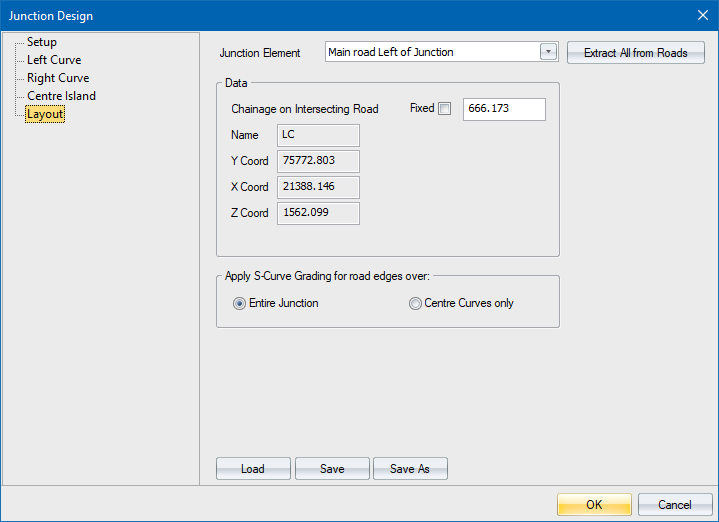Open the Left Curve tree item
Screen dimensions: 719x522
point(54,60)
